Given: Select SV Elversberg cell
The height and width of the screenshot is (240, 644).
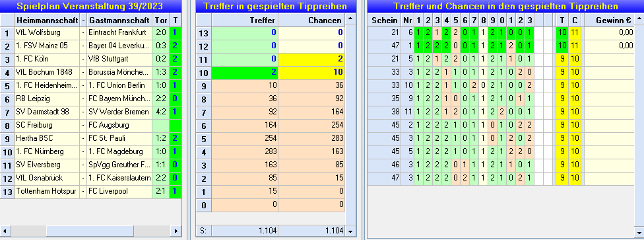Looking at the screenshot, I should 47,165.
